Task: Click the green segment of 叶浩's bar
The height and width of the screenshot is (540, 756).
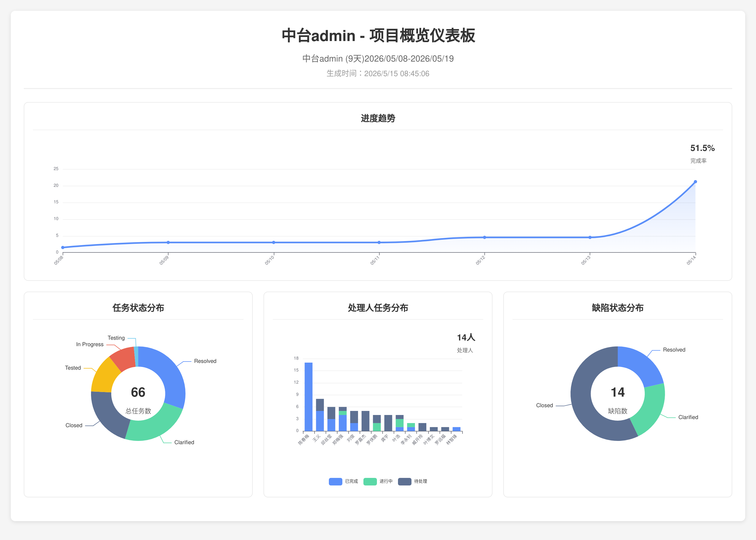Action: coord(399,423)
